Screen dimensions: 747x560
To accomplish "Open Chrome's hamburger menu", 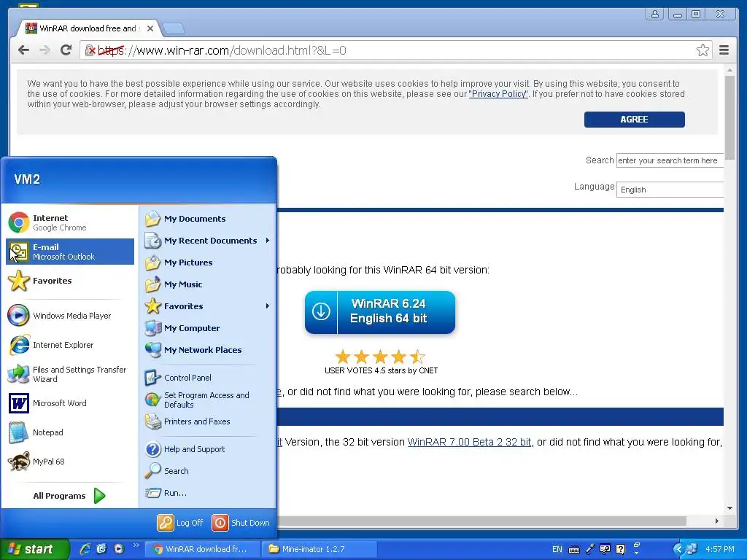I will [724, 50].
